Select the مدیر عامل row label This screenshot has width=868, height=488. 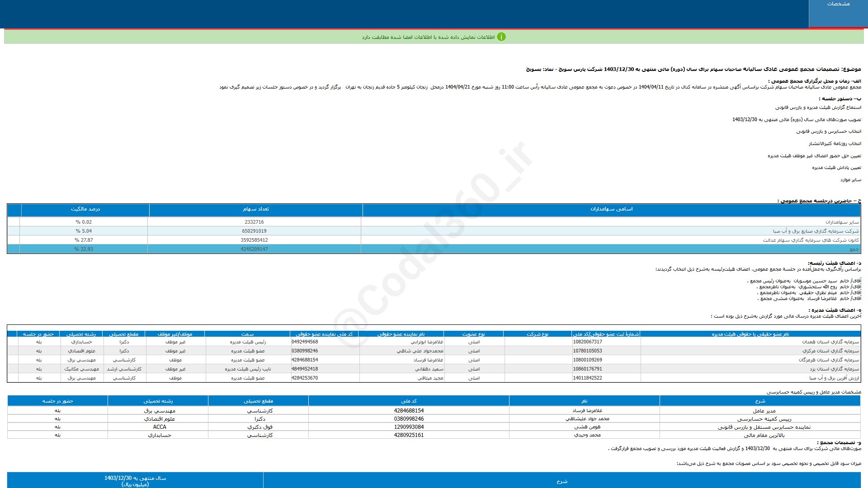coord(764,411)
